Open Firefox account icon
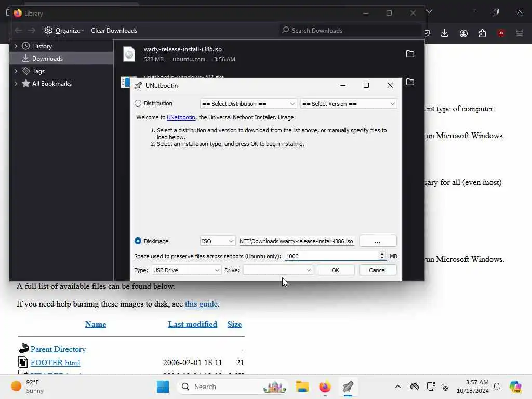This screenshot has height=399, width=532. pyautogui.click(x=463, y=33)
